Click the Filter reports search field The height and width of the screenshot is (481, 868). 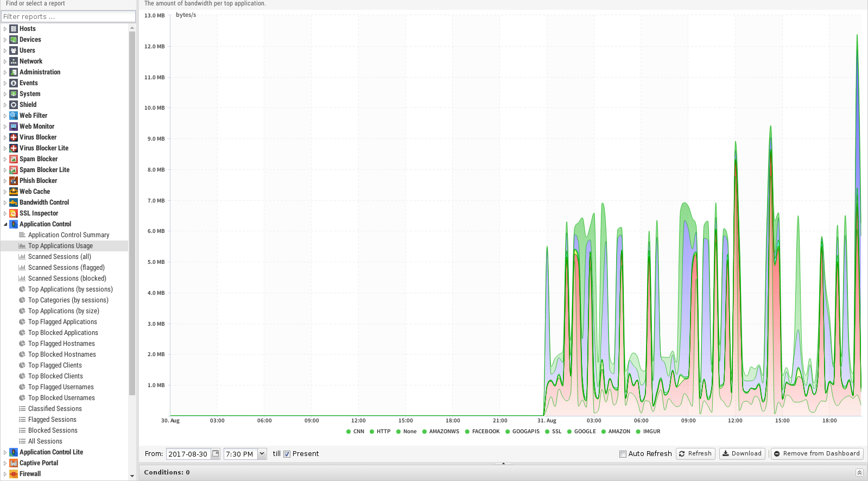click(x=68, y=16)
